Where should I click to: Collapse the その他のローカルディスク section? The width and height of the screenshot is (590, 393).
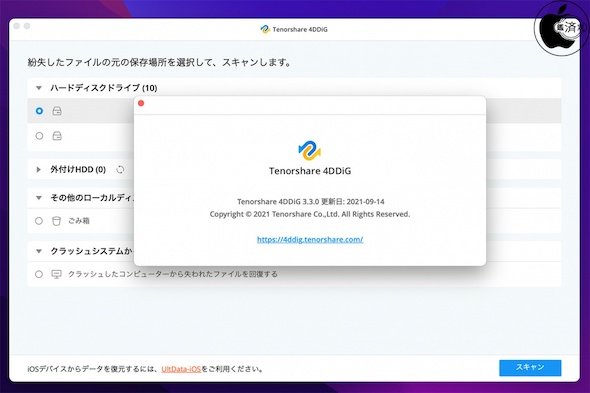pos(38,198)
